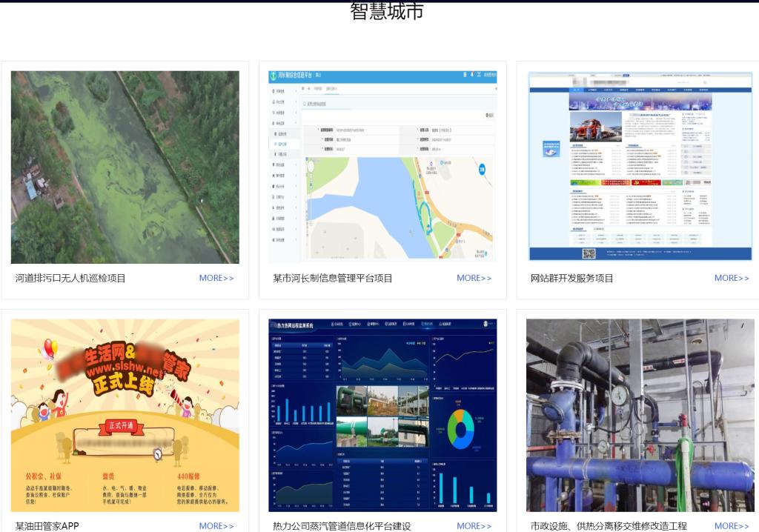Open the 某油田管家APP title link
This screenshot has width=759, height=532.
point(47,526)
